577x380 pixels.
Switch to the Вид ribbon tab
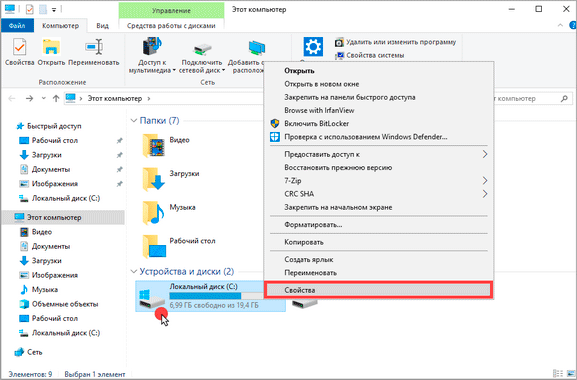pyautogui.click(x=102, y=26)
